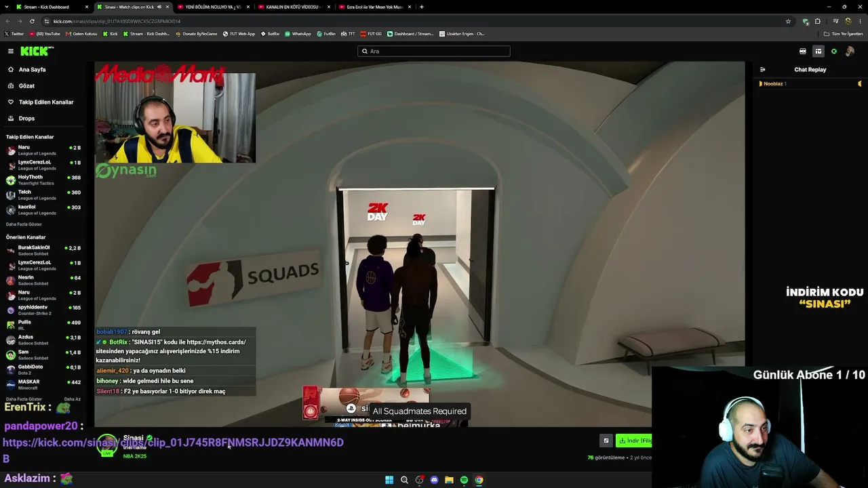This screenshot has width=868, height=488.
Task: Open recommended channel GabbiDoto
Action: click(x=43, y=369)
